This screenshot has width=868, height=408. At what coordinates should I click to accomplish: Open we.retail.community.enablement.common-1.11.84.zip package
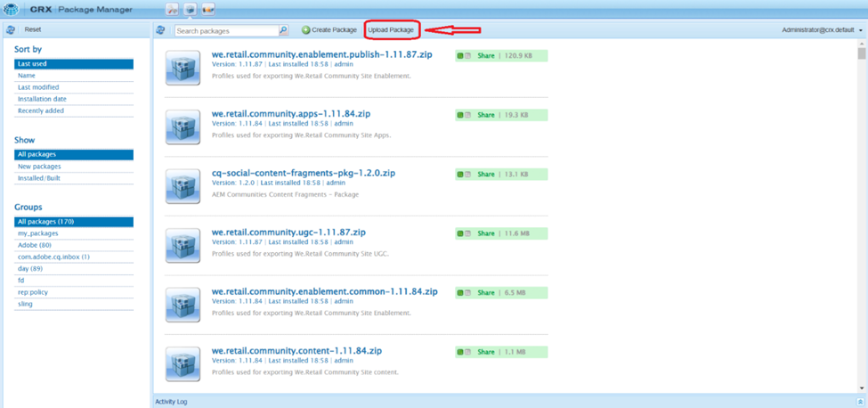pos(324,291)
